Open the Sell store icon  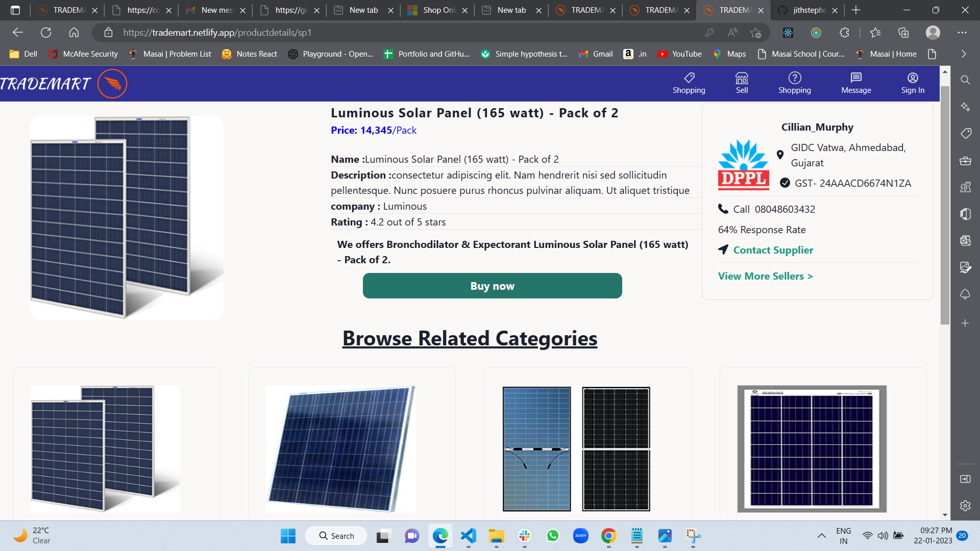click(742, 78)
